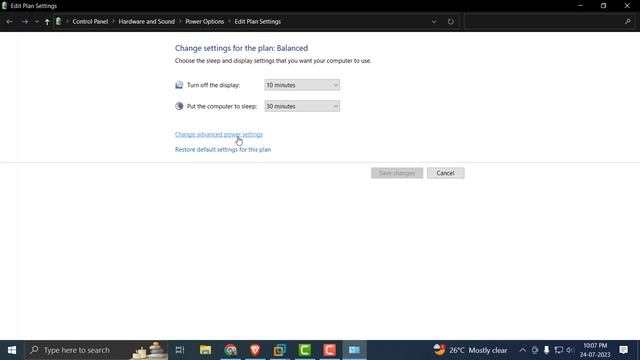Show hidden system tray icons
Viewport: 640px width, 360px height.
[x=522, y=350]
